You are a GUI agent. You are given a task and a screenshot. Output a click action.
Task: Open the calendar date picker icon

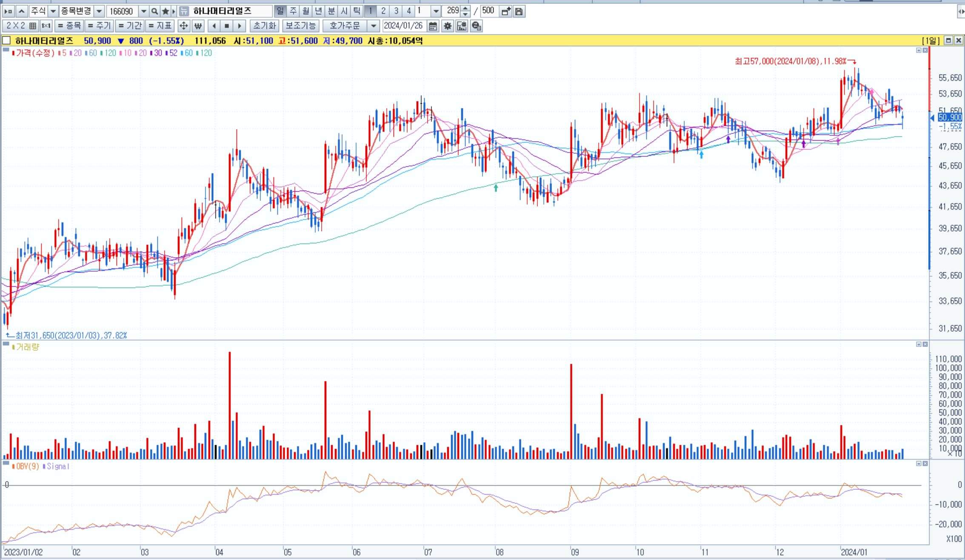[x=433, y=26]
